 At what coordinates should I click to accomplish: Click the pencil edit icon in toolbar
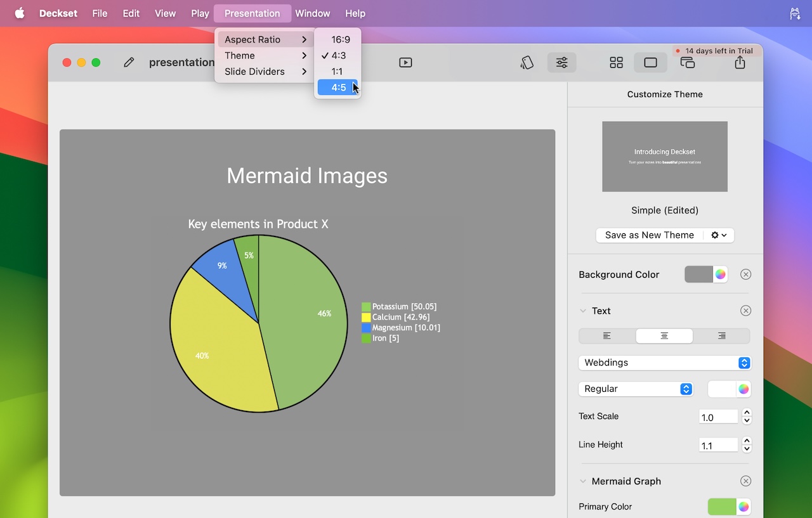point(129,62)
